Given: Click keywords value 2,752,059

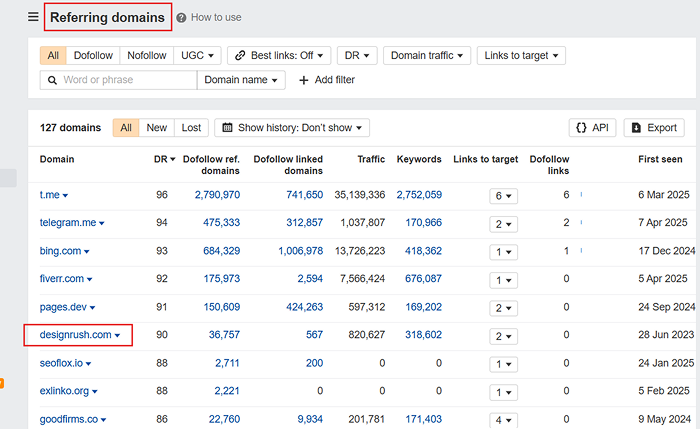Looking at the screenshot, I should click(419, 195).
